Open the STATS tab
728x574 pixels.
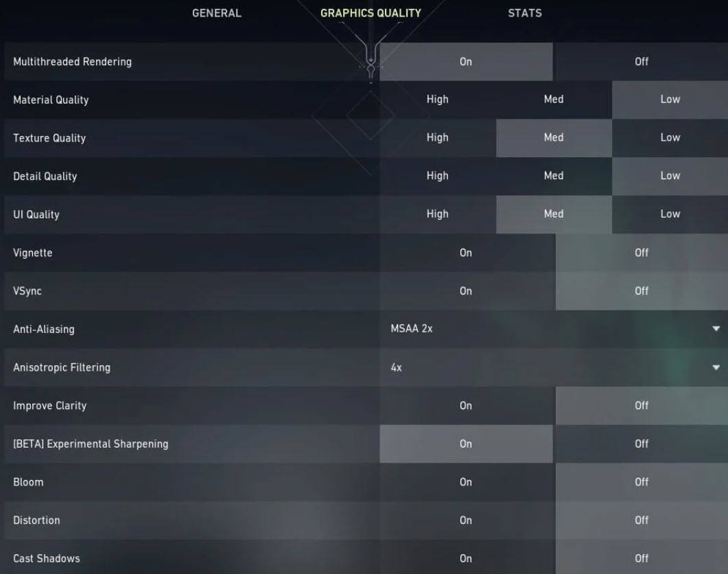click(524, 13)
